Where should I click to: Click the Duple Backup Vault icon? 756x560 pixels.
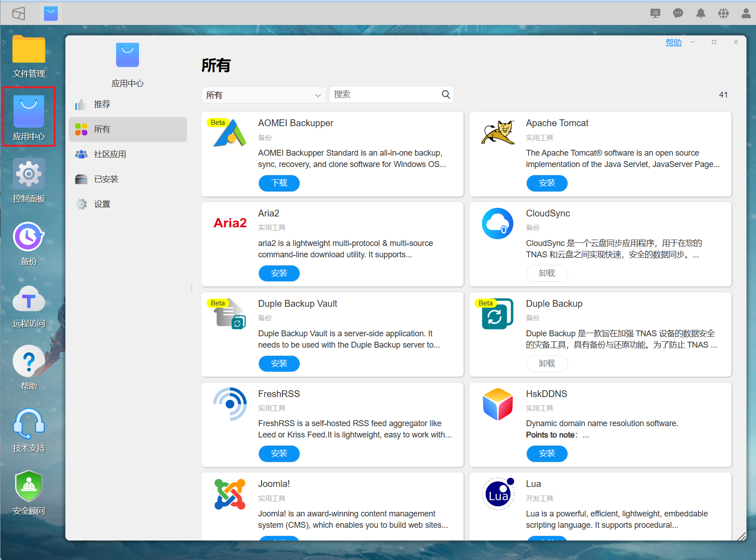230,314
